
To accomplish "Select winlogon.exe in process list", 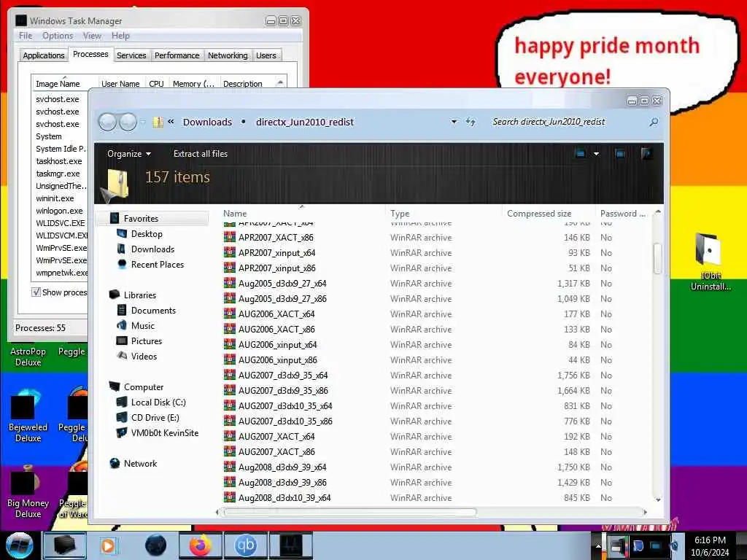I will pyautogui.click(x=60, y=211).
